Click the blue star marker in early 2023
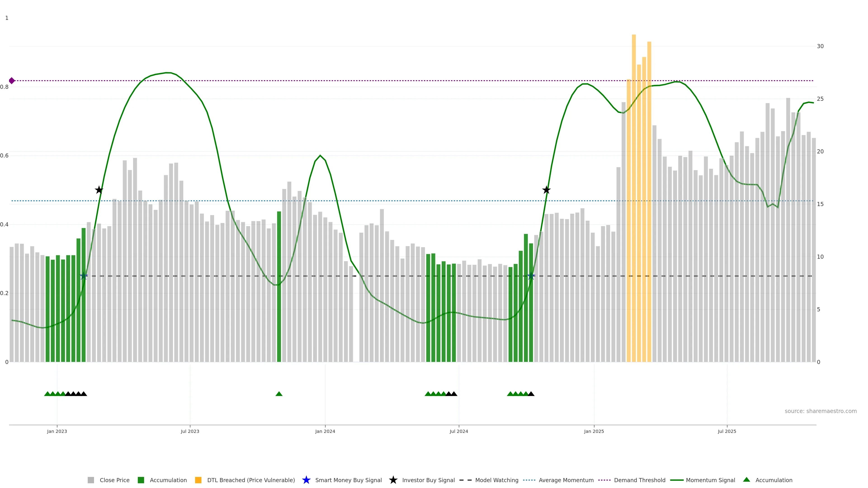The height and width of the screenshot is (488, 868). (x=84, y=276)
